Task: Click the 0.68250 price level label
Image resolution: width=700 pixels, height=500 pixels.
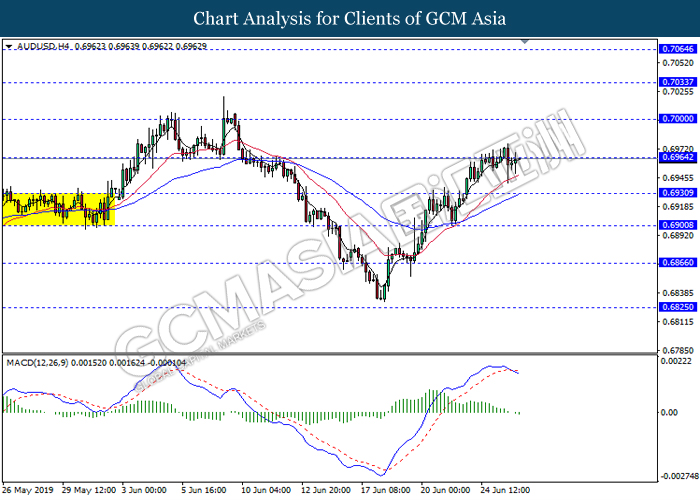Action: (678, 307)
